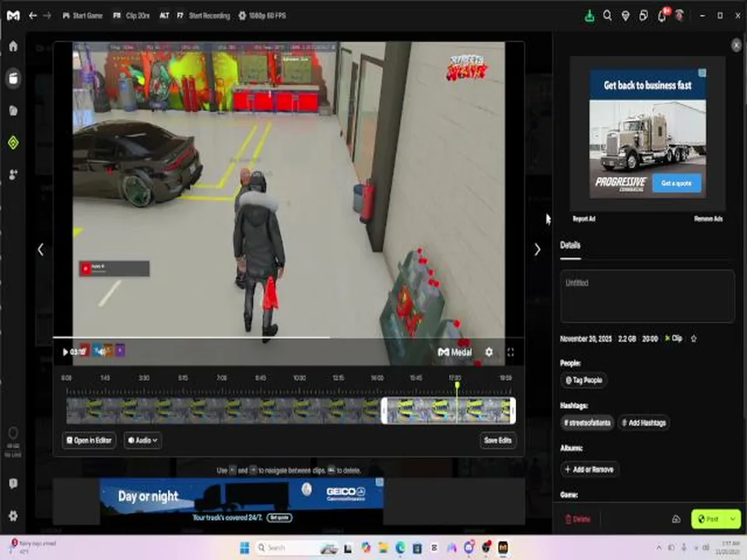Open the Audio dropdown below the timeline
Screen dimensions: 747x560
pyautogui.click(x=142, y=440)
